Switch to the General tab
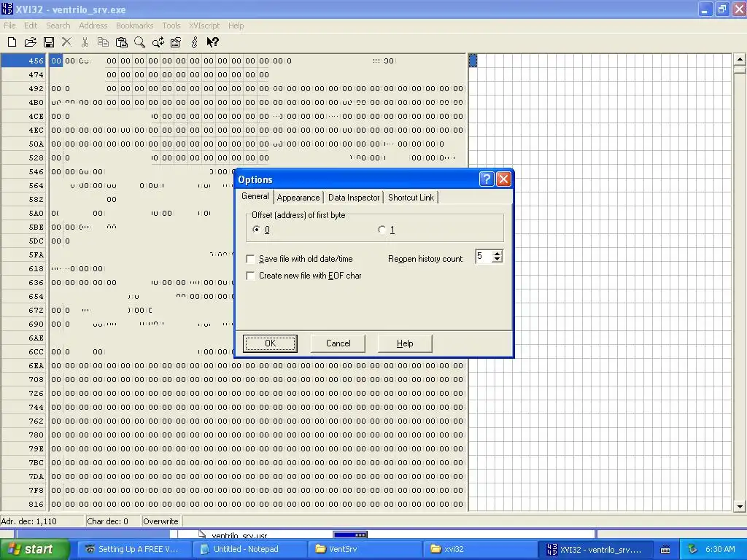The image size is (747, 560). tap(255, 196)
